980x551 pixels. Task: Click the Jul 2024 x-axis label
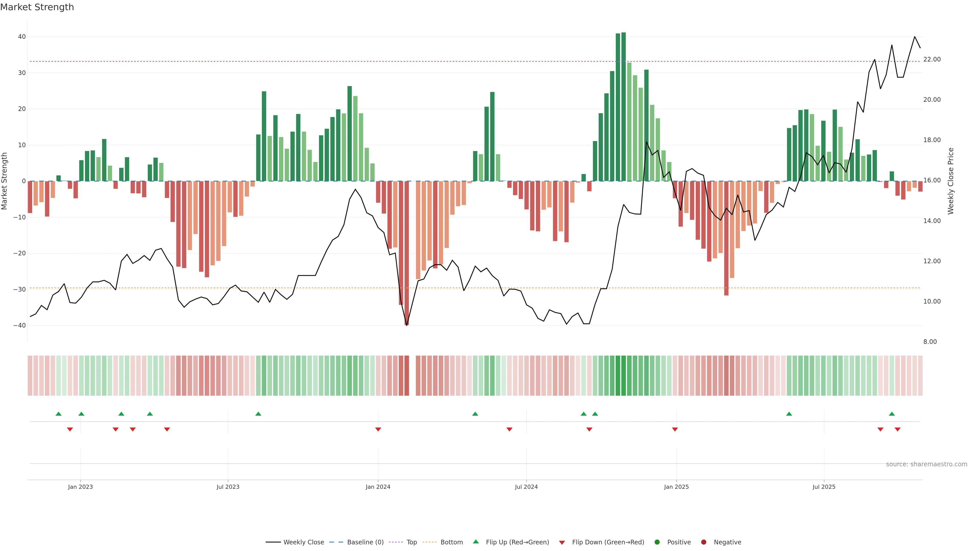(x=526, y=487)
